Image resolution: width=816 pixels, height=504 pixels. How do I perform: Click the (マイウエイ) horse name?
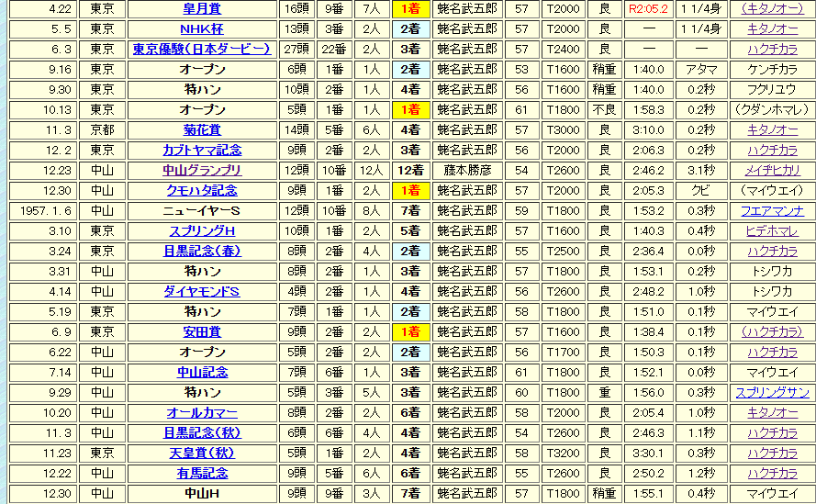tap(772, 191)
